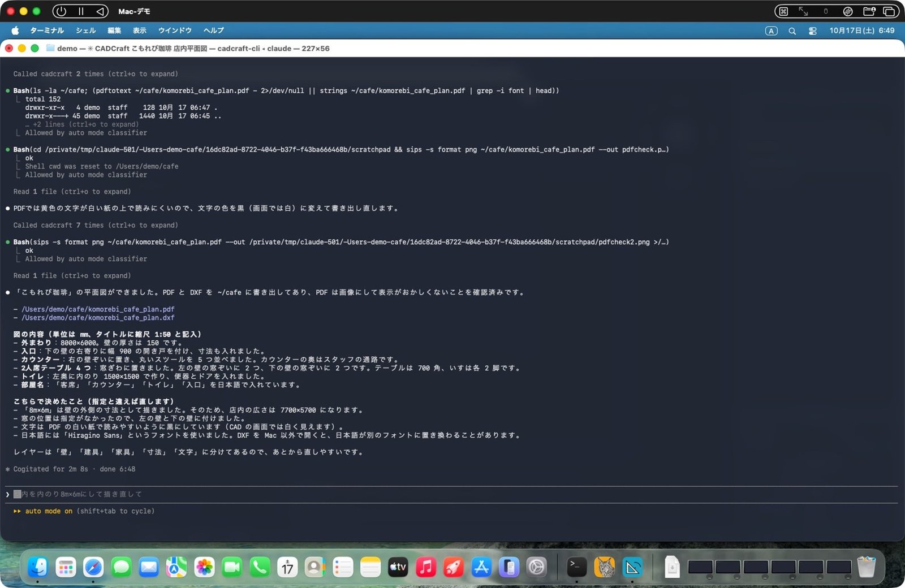Open the CAD drafting triangle app in the Dock

click(632, 567)
